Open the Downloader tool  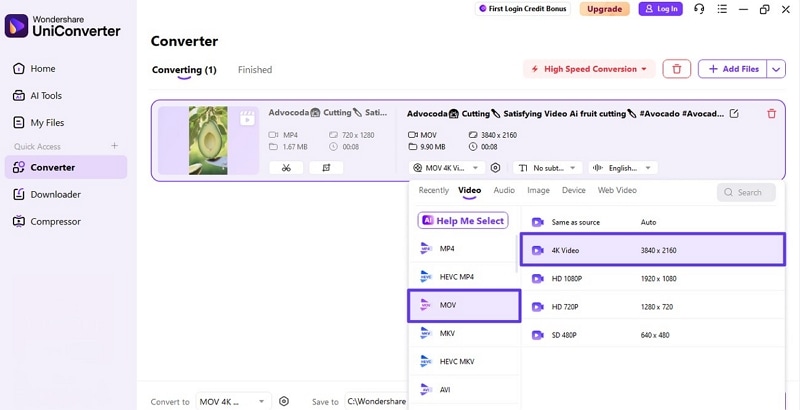click(x=46, y=194)
